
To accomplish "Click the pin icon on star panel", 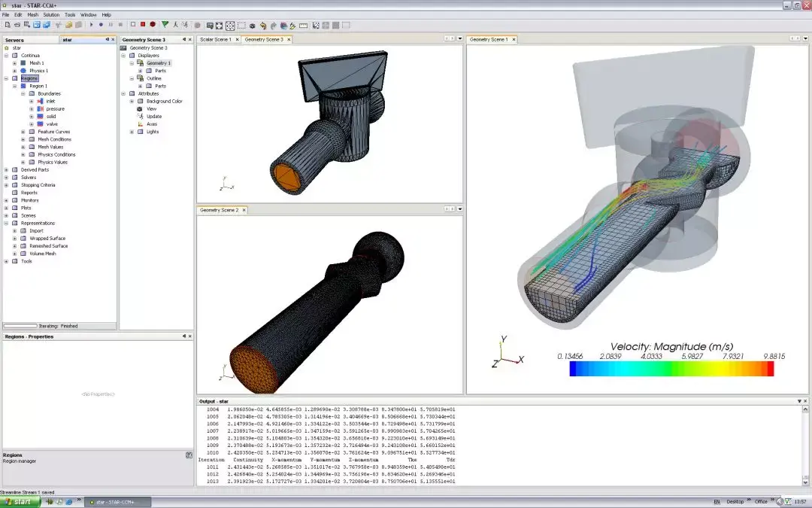I will (108, 39).
